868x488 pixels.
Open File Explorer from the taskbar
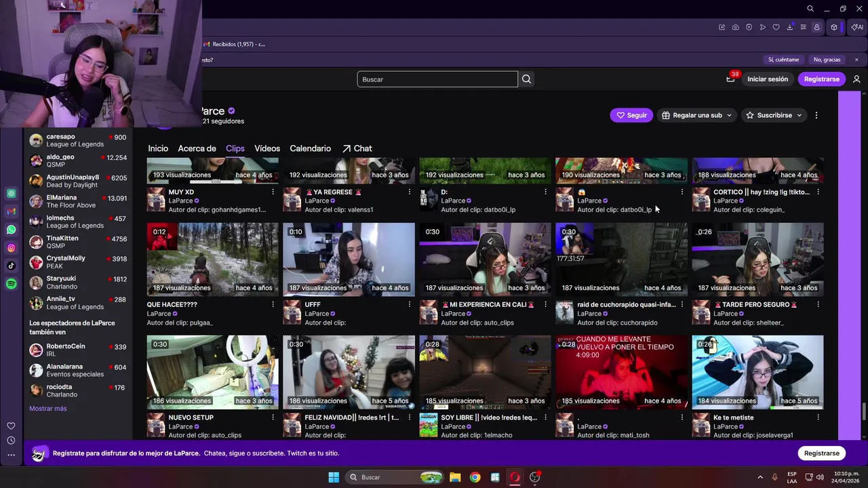[455, 477]
